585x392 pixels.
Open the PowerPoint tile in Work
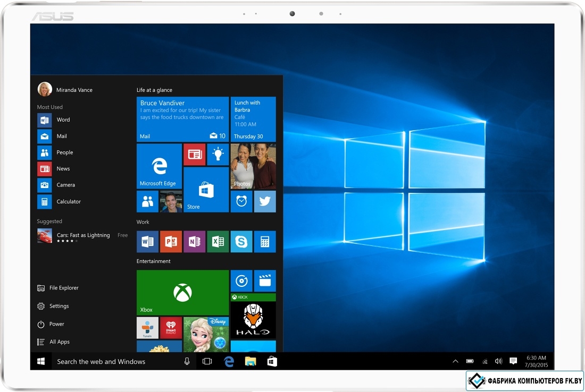(x=171, y=242)
